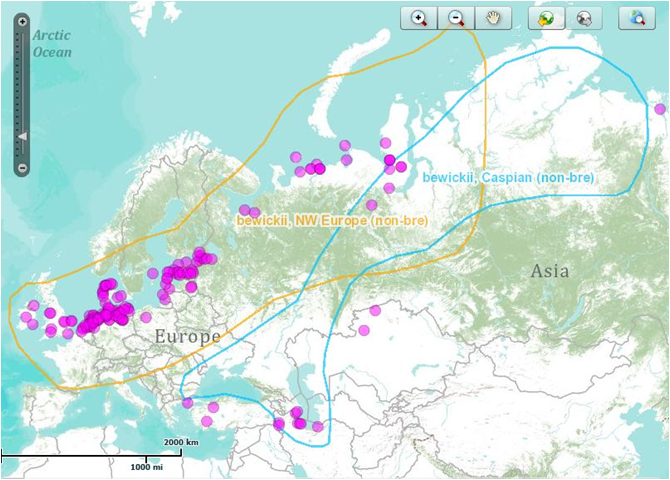
Task: Select the westernmost magenta point near Turkey's coast
Action: pos(188,404)
